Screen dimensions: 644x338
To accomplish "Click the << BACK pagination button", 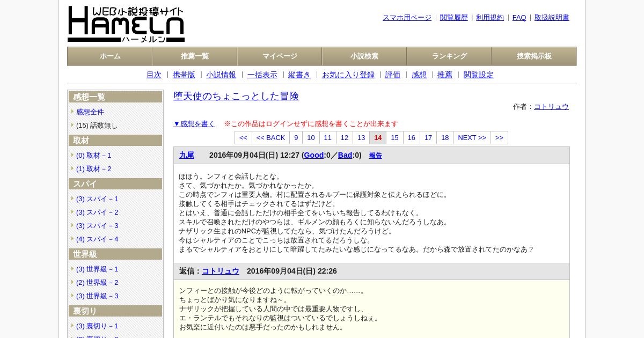I will [x=271, y=138].
